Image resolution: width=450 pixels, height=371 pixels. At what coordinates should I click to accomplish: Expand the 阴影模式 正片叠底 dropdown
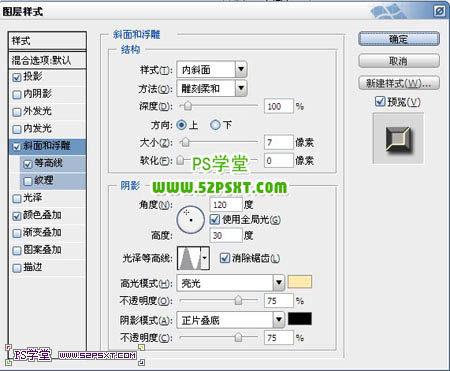[279, 320]
